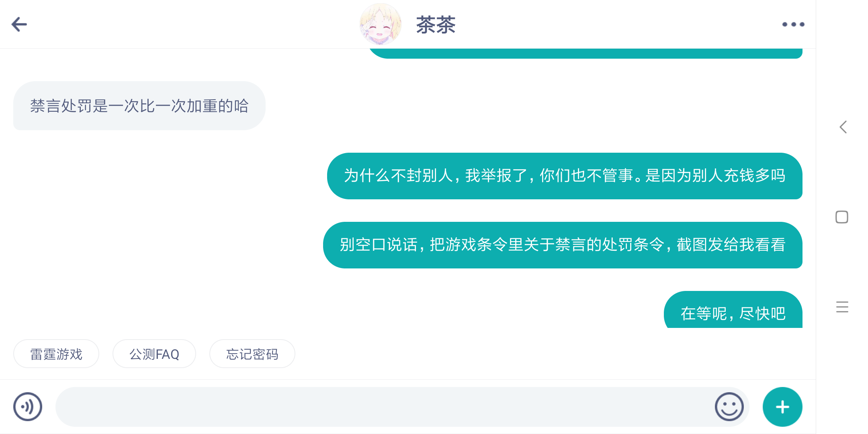This screenshot has height=434, width=868.
Task: Tap the plus button for attachments
Action: click(x=782, y=407)
